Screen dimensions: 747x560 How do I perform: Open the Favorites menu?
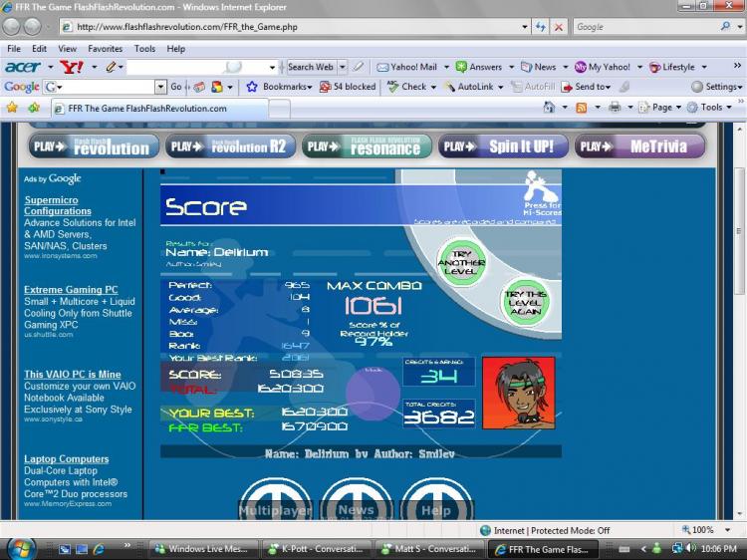pos(105,49)
